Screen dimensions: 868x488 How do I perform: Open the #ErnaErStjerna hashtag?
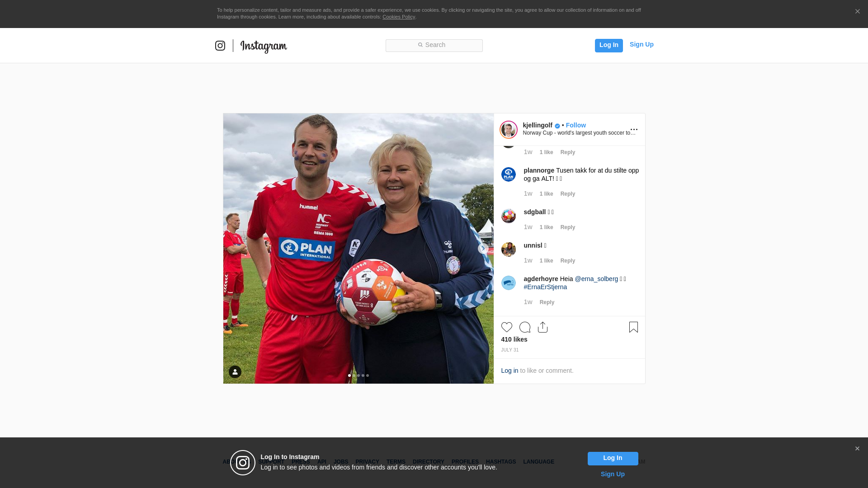pos(545,287)
